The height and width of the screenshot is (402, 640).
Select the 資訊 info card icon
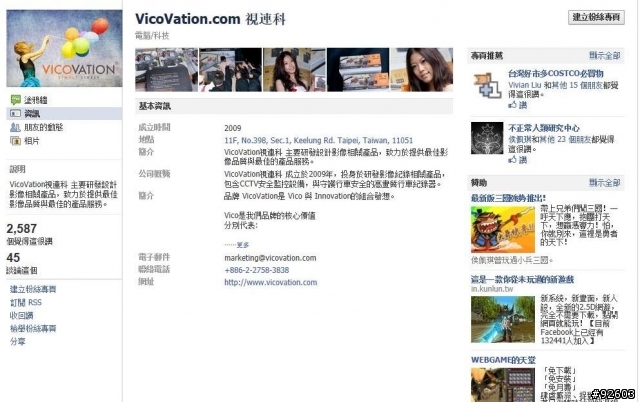coord(16,113)
